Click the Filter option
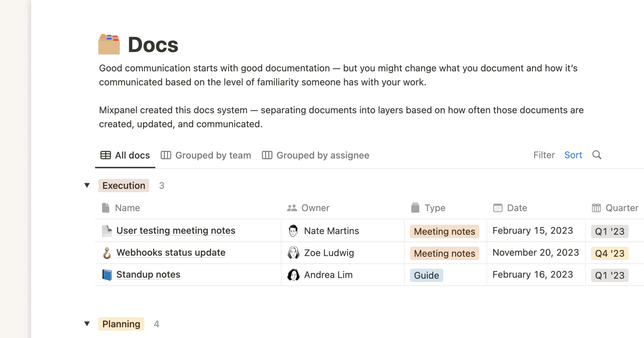Screen dimensions: 644x338 pyautogui.click(x=544, y=155)
